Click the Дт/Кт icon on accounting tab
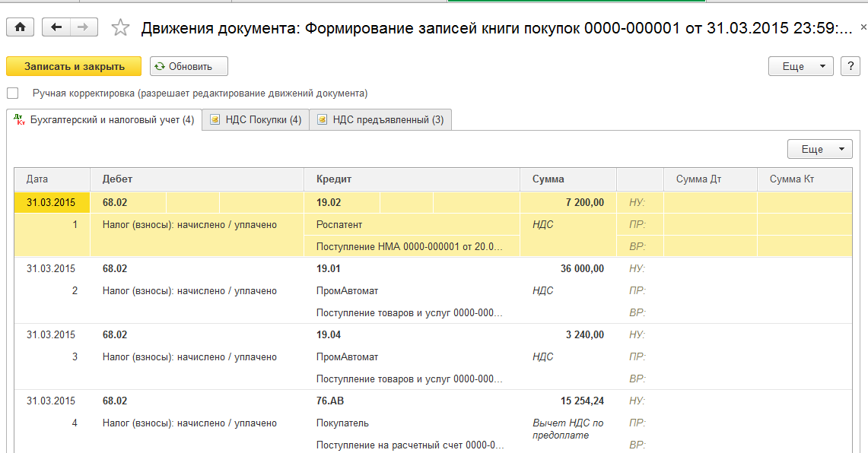868x453 pixels. pyautogui.click(x=19, y=119)
